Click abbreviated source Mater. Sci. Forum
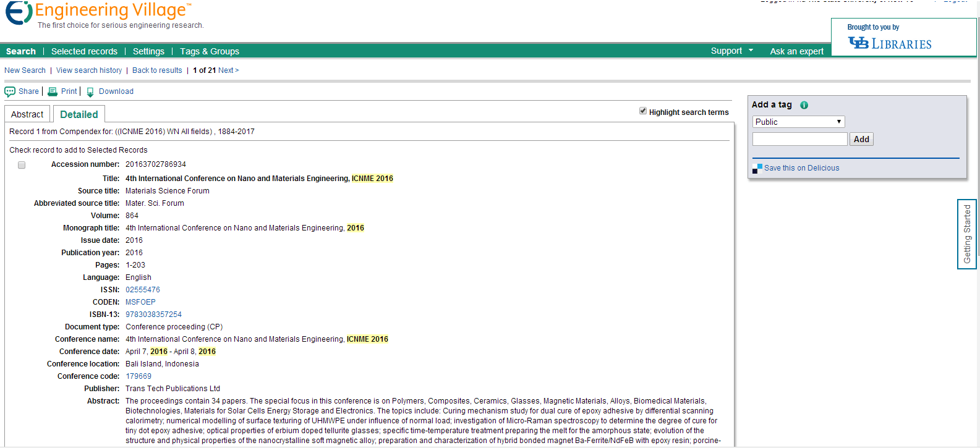This screenshot has height=448, width=980. coord(155,203)
